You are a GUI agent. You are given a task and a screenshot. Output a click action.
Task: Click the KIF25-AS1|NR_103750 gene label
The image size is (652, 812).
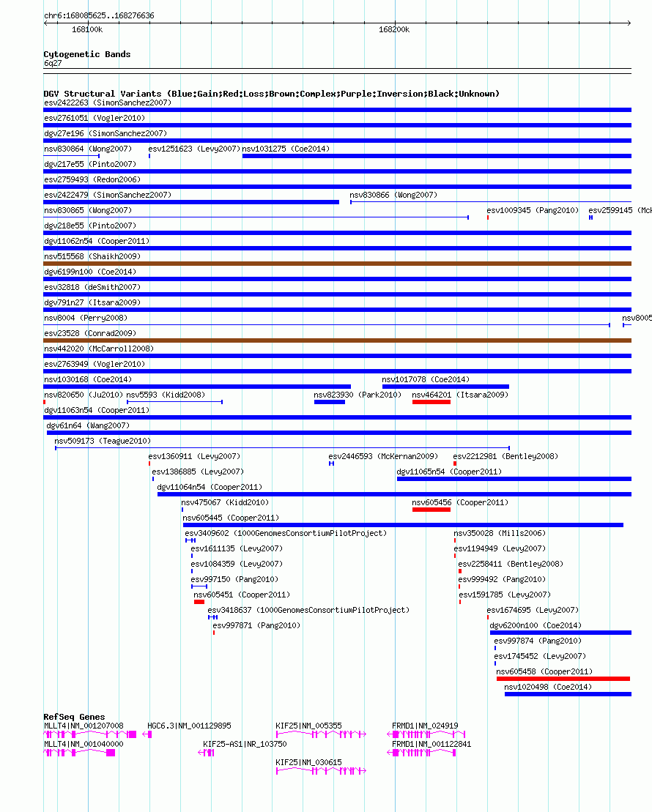245,744
